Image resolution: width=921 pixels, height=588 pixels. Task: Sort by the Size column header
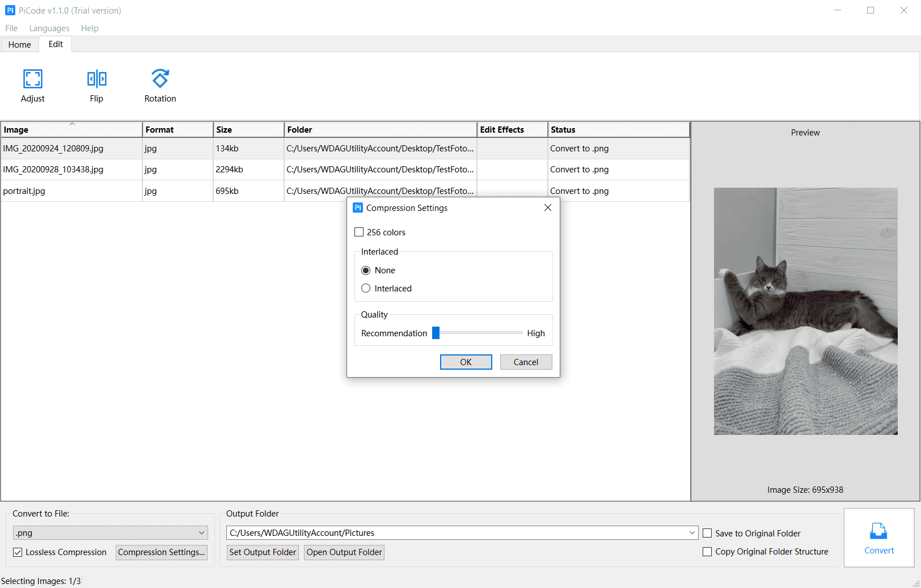point(248,130)
